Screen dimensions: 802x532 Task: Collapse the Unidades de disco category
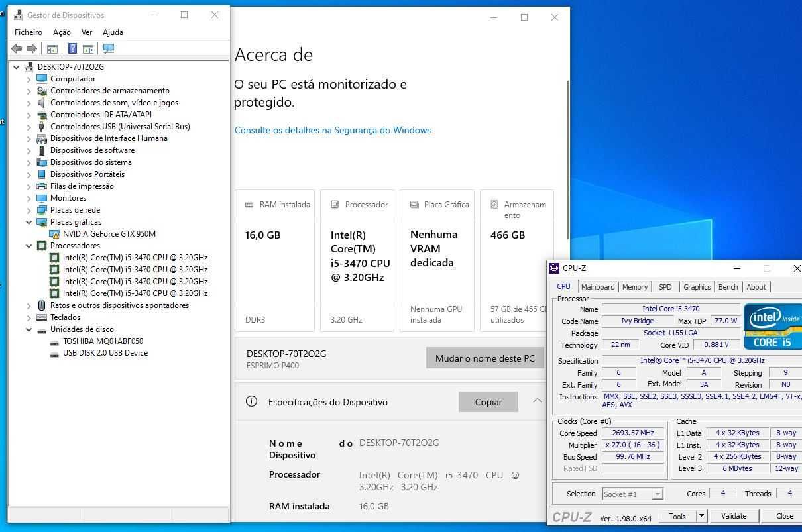pyautogui.click(x=29, y=329)
